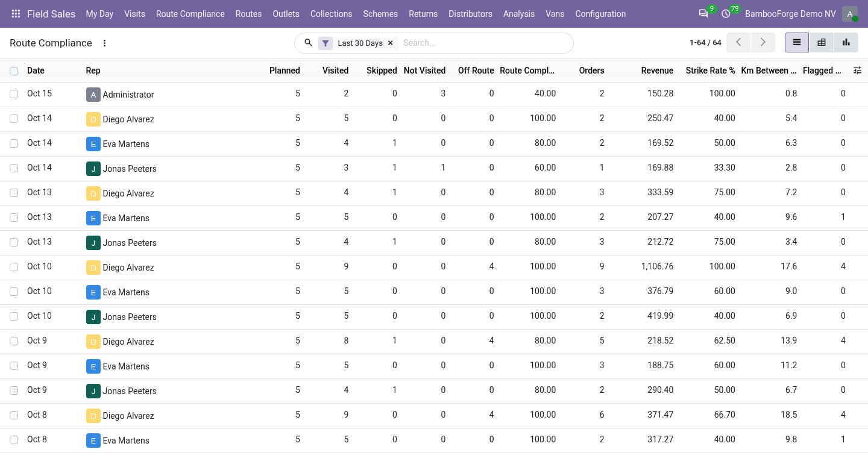
Task: Click Diego Alvarez in the Oct 9 row
Action: click(128, 342)
